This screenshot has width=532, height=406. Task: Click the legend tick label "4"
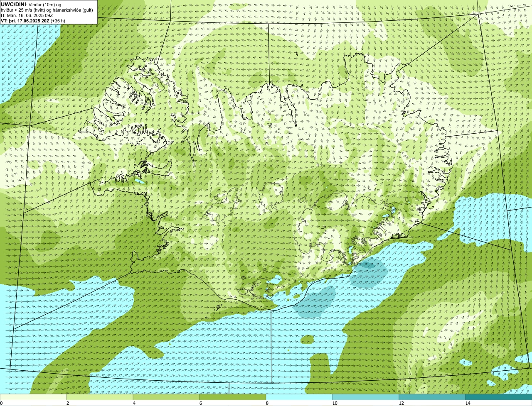click(x=134, y=403)
